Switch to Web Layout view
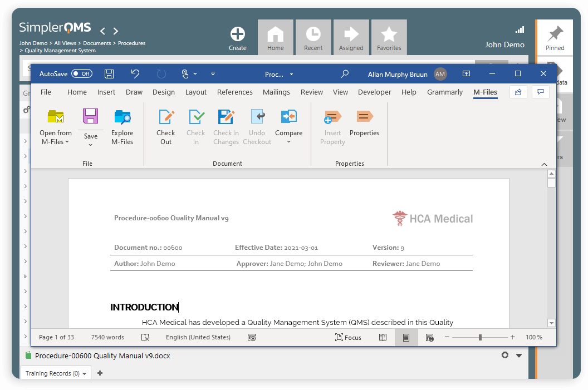This screenshot has width=588, height=390. tap(429, 337)
